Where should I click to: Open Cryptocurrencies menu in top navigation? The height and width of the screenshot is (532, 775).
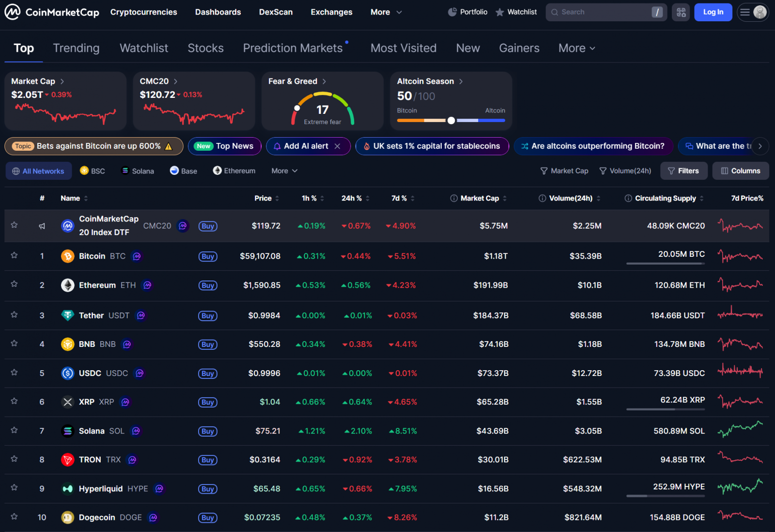point(143,12)
